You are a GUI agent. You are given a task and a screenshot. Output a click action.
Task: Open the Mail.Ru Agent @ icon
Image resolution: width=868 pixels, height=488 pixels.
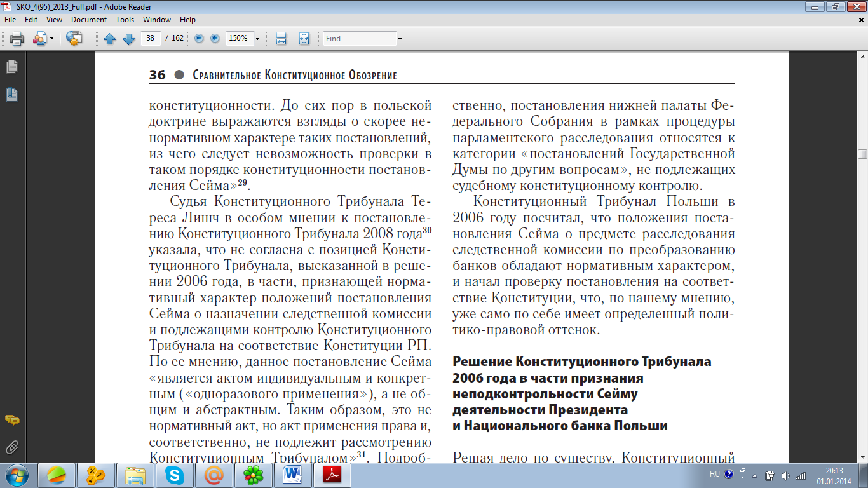click(x=215, y=475)
